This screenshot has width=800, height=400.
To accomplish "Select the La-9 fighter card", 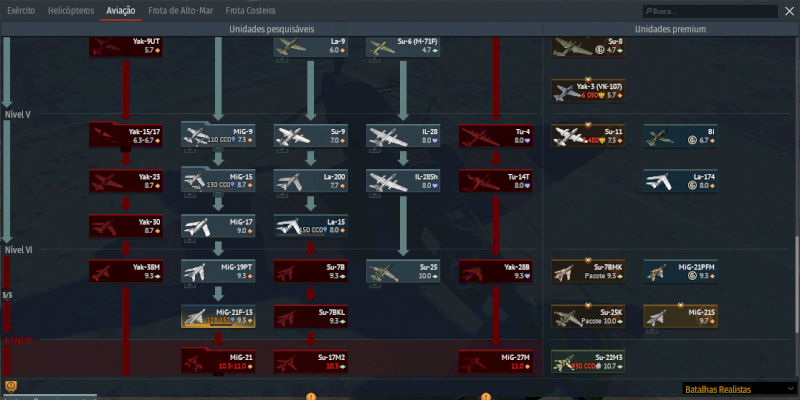I will click(311, 46).
